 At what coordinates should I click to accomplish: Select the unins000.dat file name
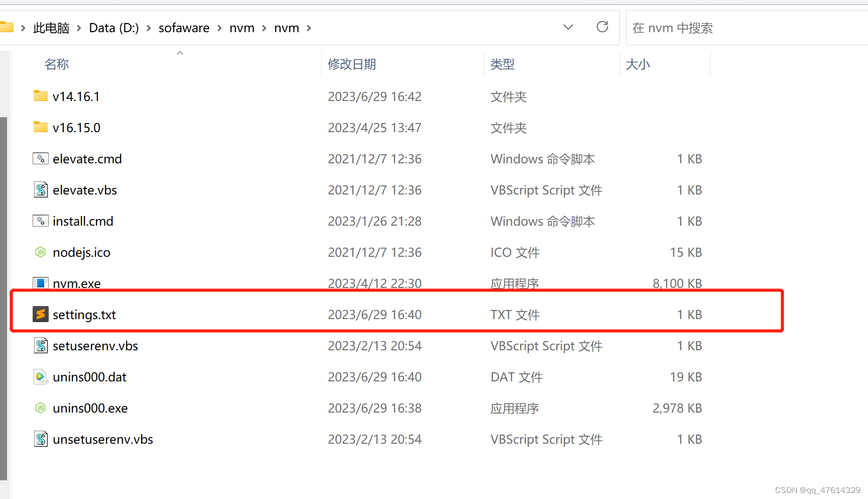(x=89, y=377)
